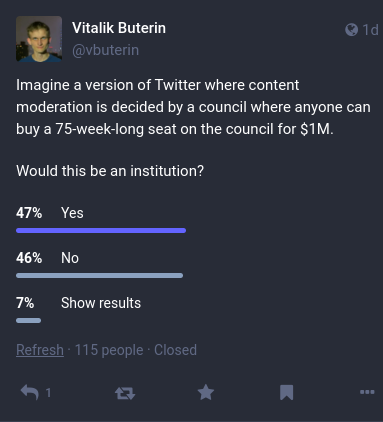
Task: Click the globe public visibility icon
Action: tap(351, 30)
